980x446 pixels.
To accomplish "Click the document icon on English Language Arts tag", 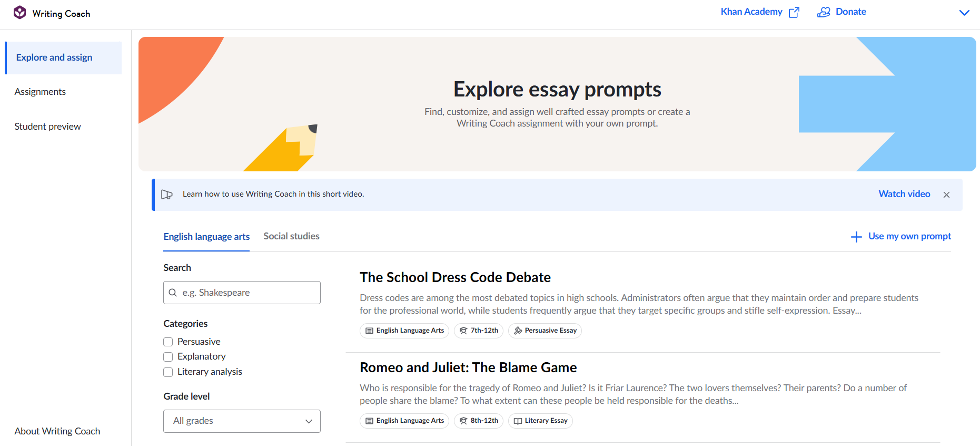I will click(369, 331).
